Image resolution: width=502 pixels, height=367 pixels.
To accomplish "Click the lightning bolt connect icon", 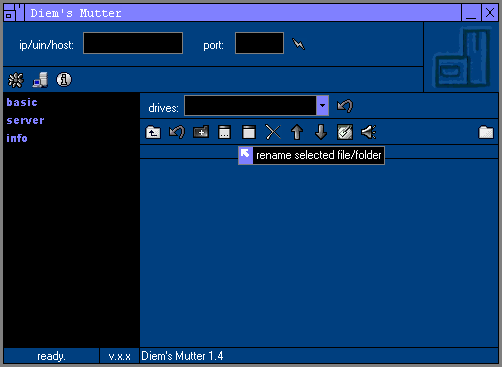I will pyautogui.click(x=298, y=44).
